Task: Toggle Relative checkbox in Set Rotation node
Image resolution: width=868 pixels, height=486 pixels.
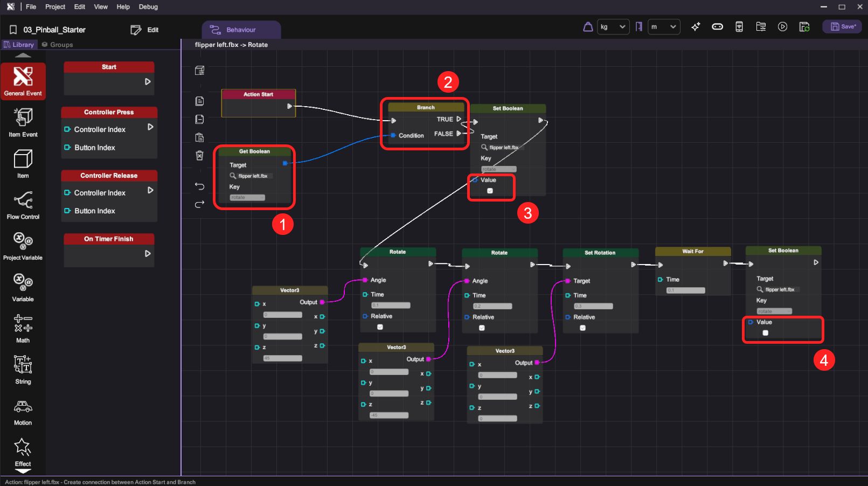Action: [582, 328]
